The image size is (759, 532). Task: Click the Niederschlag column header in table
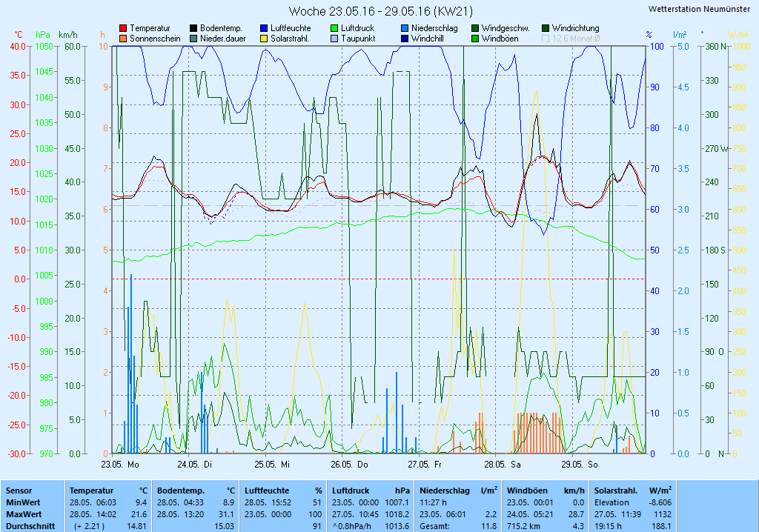click(445, 491)
